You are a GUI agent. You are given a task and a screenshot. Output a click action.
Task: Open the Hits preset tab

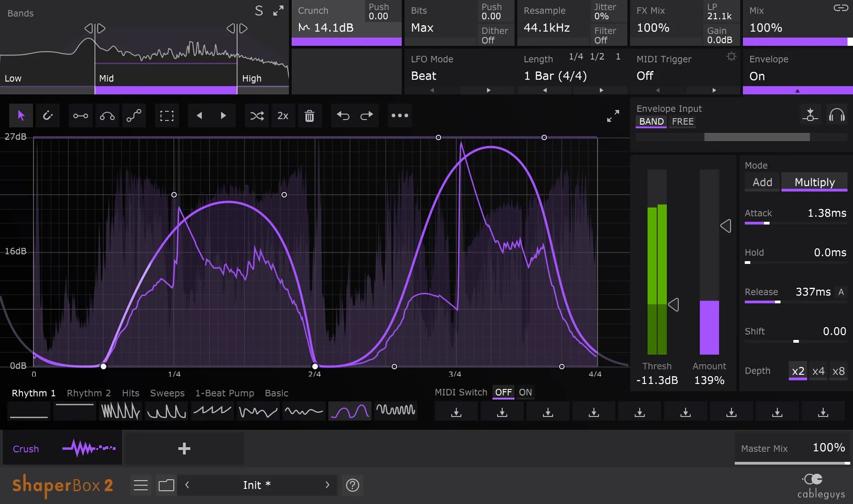[x=130, y=393]
